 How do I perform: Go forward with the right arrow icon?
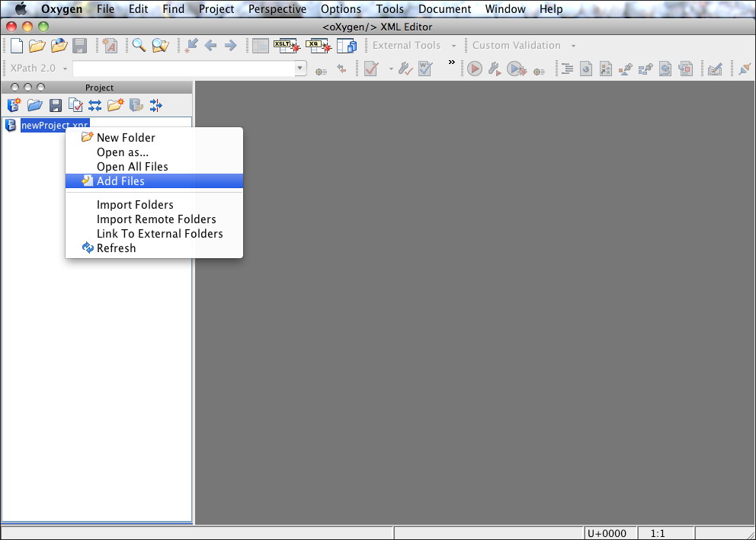click(230, 46)
